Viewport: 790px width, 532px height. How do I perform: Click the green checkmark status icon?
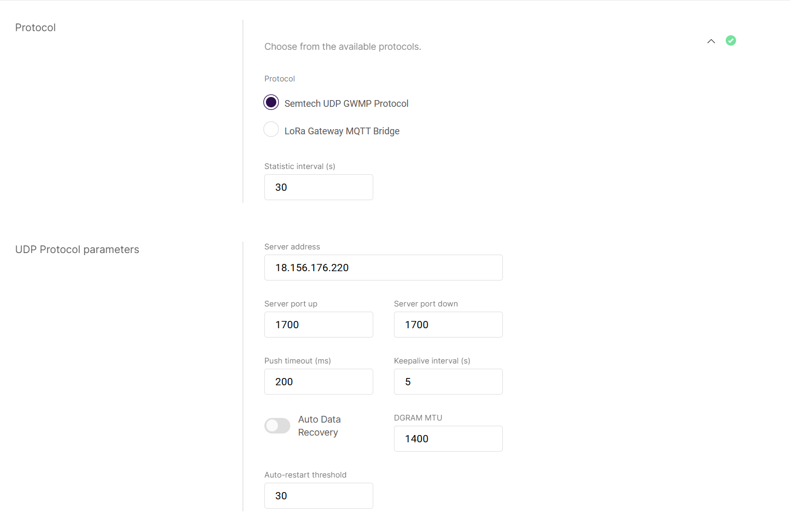point(731,40)
